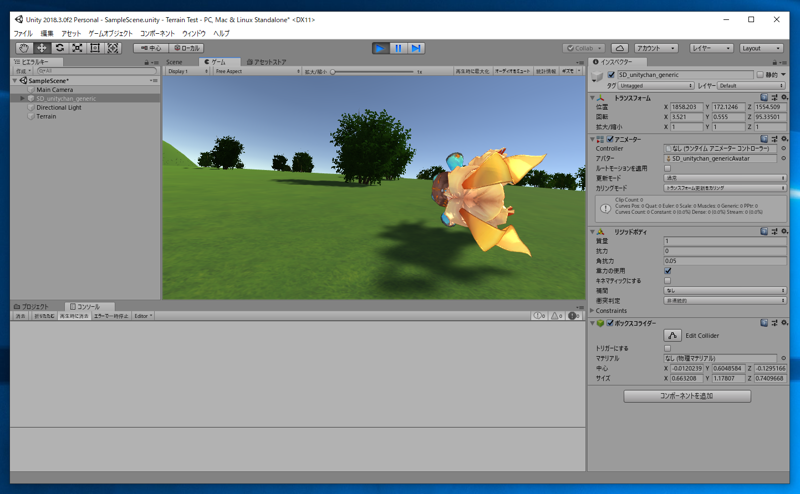The image size is (800, 494).
Task: Switch to the Project tab
Action: (32, 307)
